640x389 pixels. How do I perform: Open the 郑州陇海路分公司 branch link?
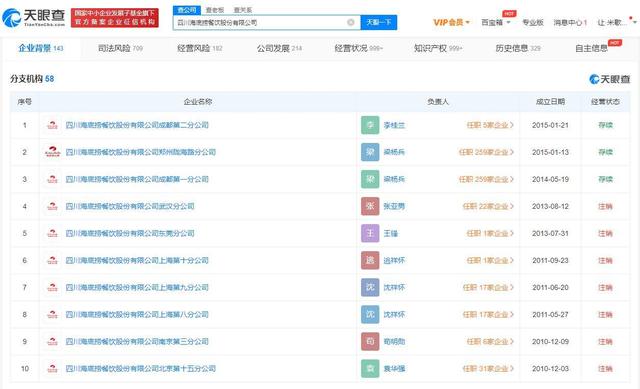tap(141, 152)
